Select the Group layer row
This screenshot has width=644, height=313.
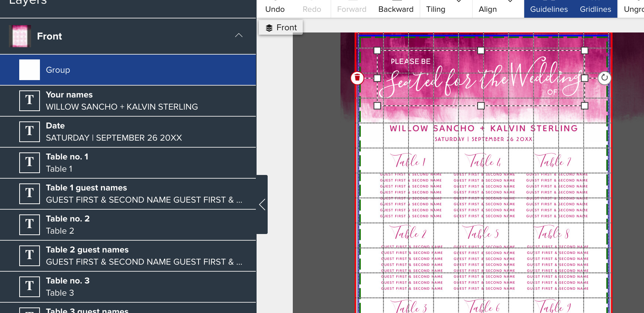coord(128,70)
